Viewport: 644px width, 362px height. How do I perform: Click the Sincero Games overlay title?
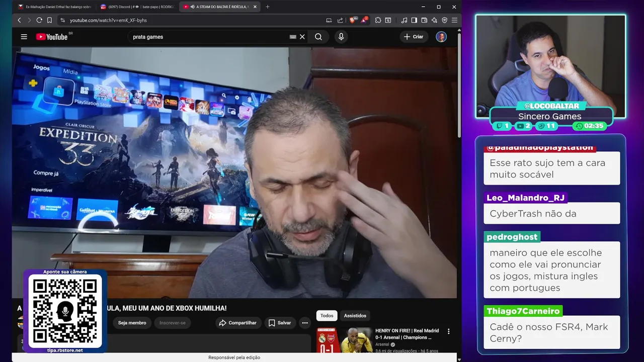tap(550, 116)
